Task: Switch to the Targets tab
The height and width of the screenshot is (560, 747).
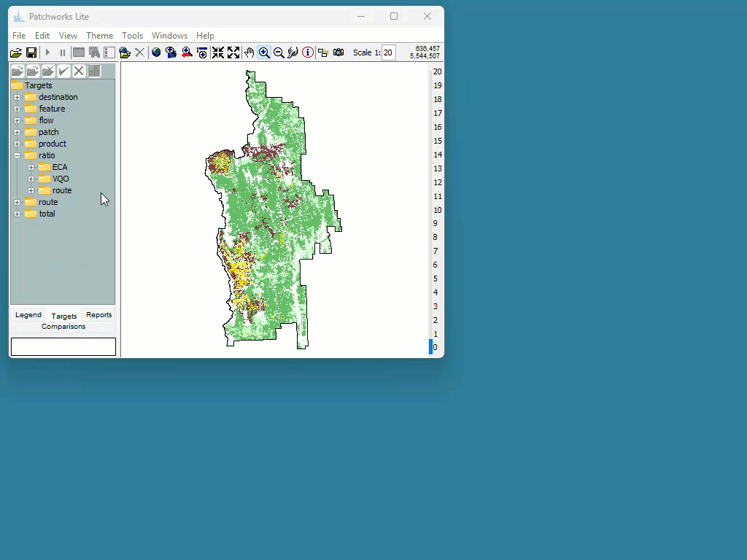Action: coord(64,316)
